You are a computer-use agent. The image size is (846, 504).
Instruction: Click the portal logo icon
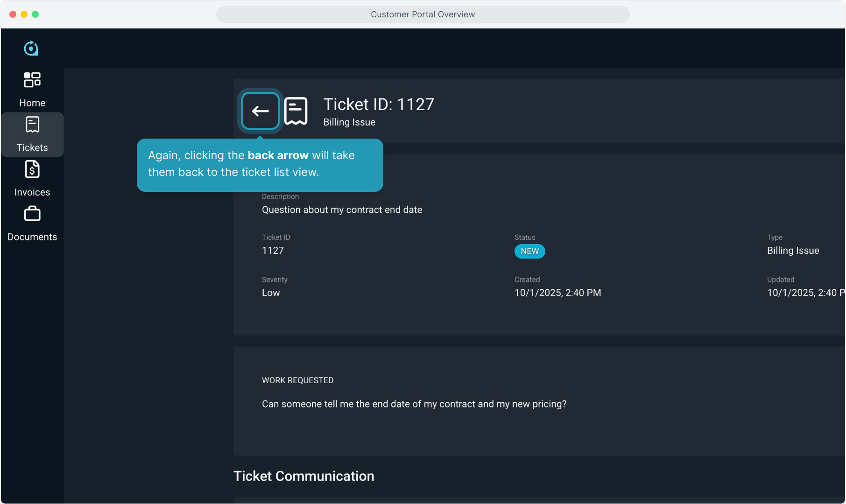pos(31,48)
